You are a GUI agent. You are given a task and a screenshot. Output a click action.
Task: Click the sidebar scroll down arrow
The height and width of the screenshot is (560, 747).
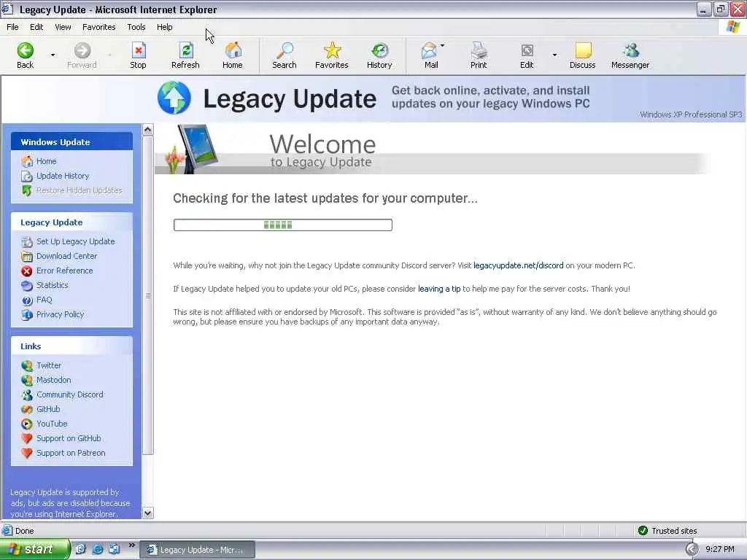147,513
